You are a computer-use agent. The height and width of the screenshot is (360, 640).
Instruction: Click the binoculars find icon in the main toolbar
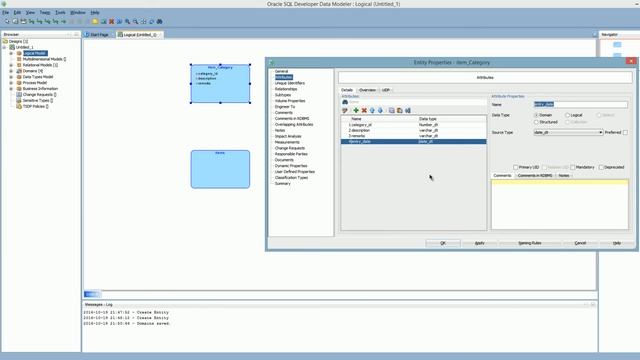coord(160,22)
